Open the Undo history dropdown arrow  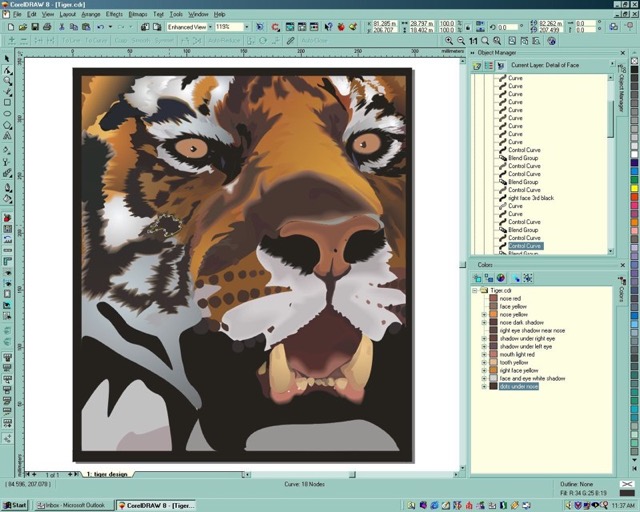[110, 27]
